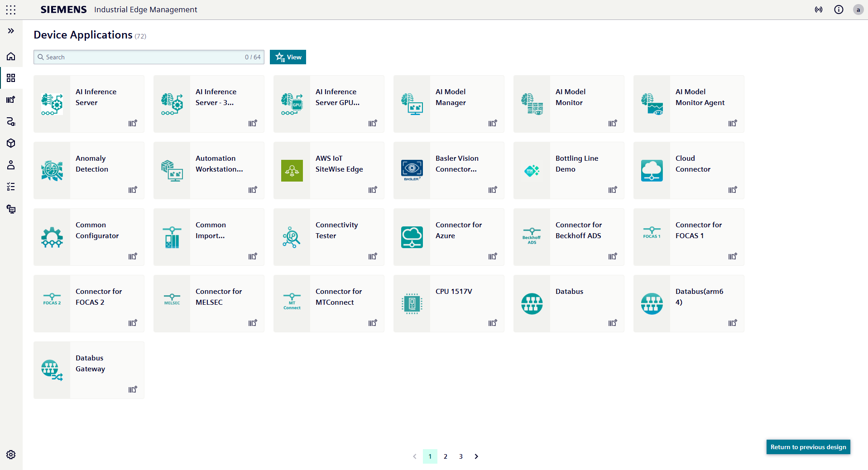Click catalog icon on Databus Gateway card

[133, 389]
